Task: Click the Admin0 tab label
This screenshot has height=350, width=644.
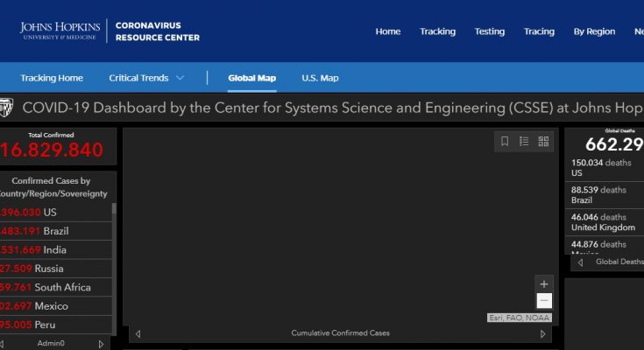Action: (x=51, y=343)
